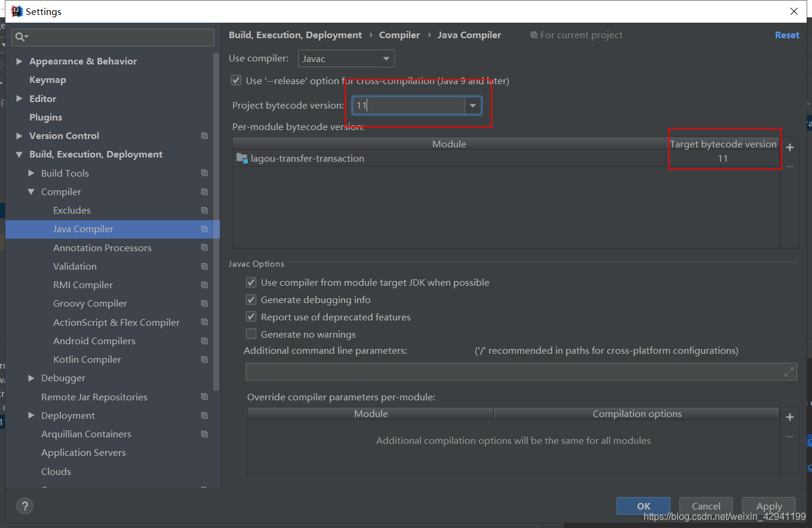812x528 pixels.
Task: Click project-level icon beside Compiler
Action: [205, 192]
